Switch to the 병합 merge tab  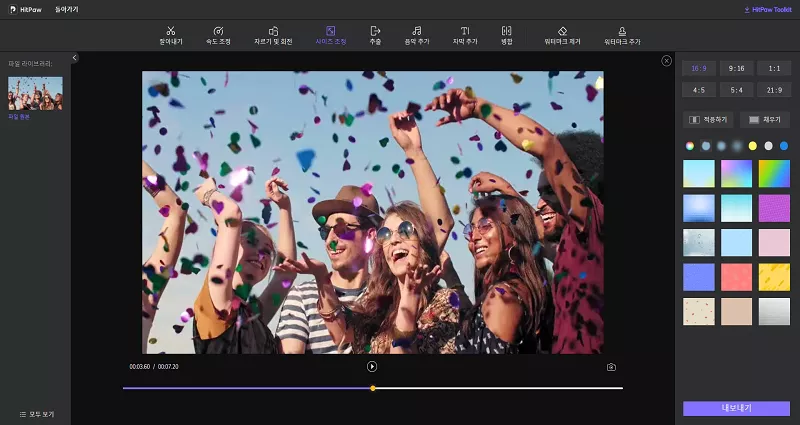point(506,35)
